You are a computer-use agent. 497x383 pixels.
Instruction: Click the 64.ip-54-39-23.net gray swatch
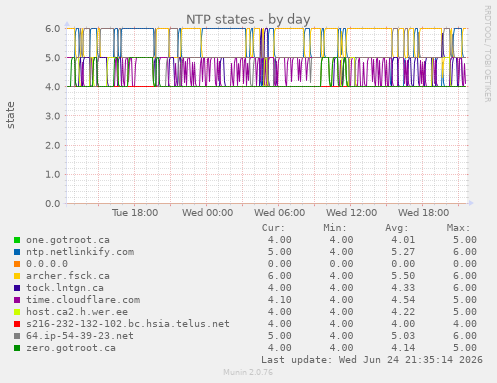point(17,336)
